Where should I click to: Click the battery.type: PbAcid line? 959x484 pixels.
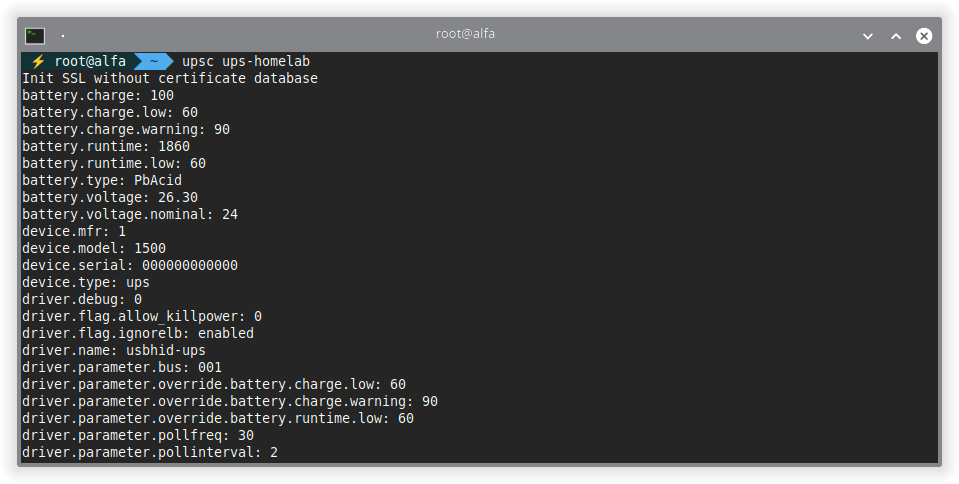coord(102,180)
